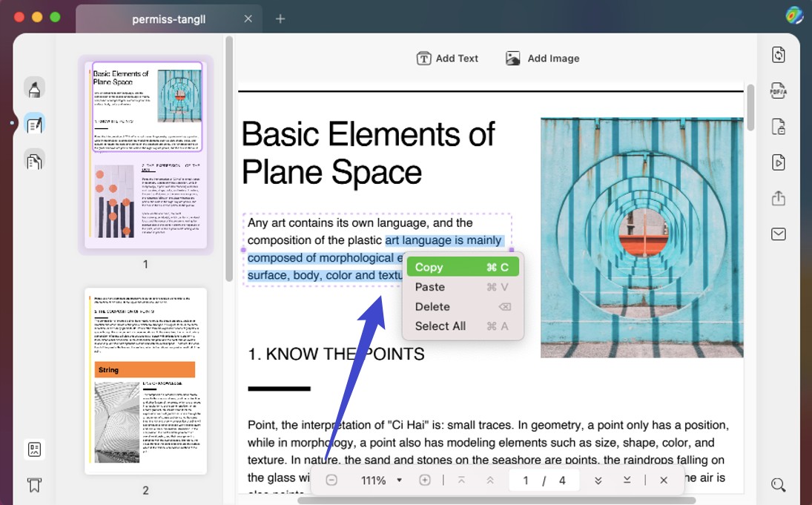
Task: Zoom in using the plus control
Action: [x=425, y=480]
